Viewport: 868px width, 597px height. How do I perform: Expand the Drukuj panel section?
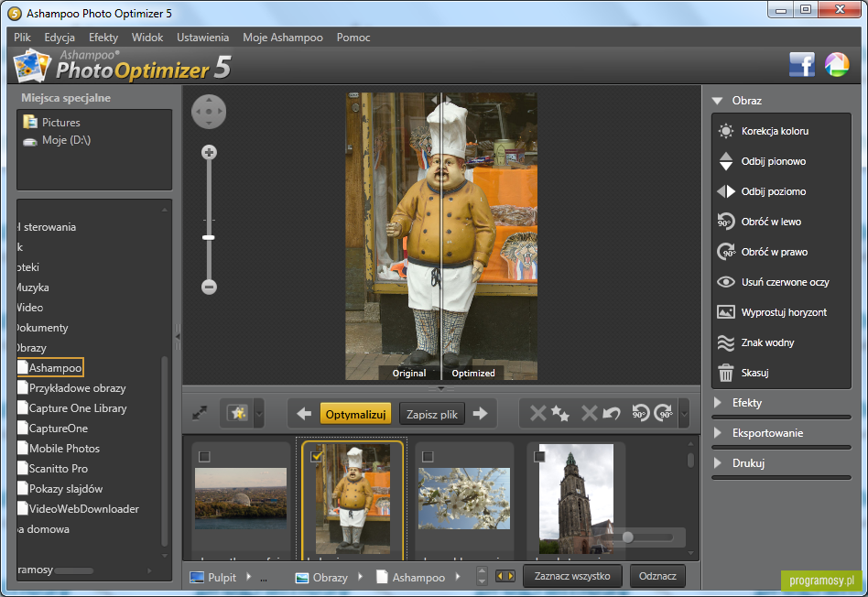tap(718, 463)
